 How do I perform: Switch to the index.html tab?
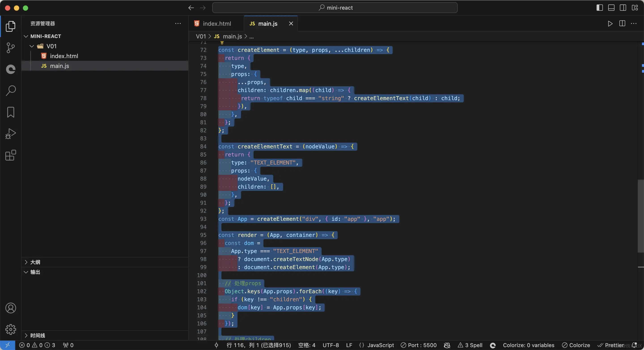pos(217,23)
